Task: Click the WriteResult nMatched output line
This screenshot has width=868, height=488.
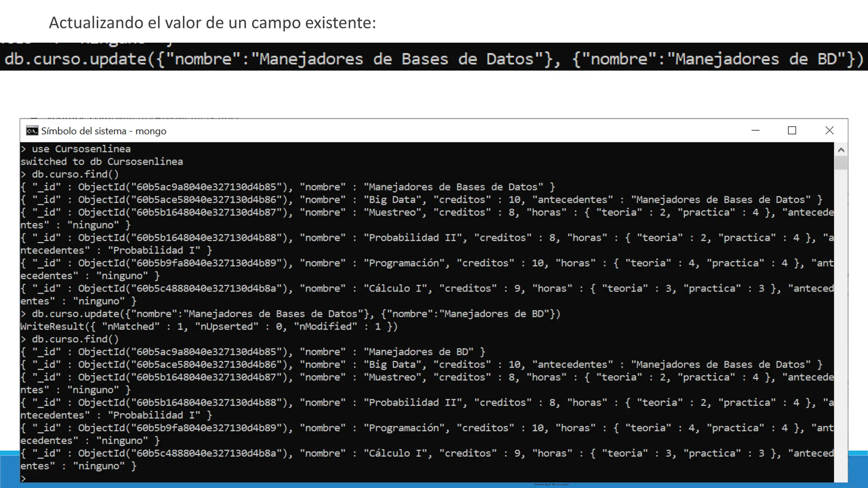Action: [209, 327]
